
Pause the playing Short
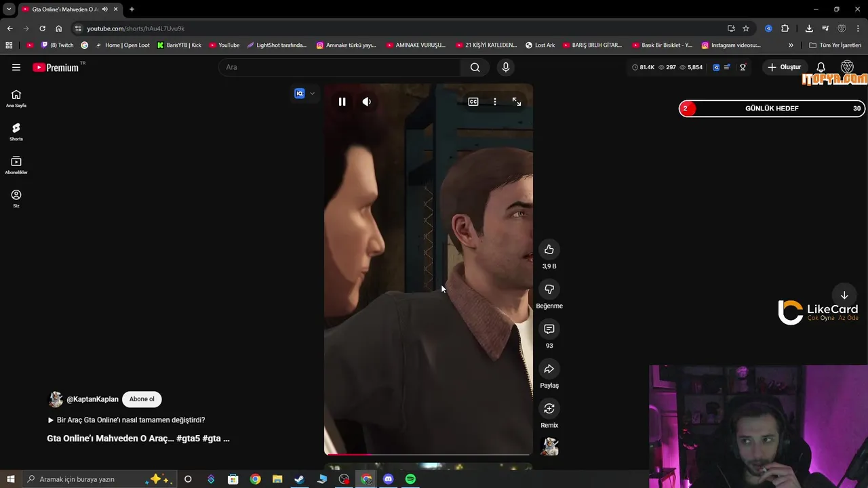[x=342, y=102]
